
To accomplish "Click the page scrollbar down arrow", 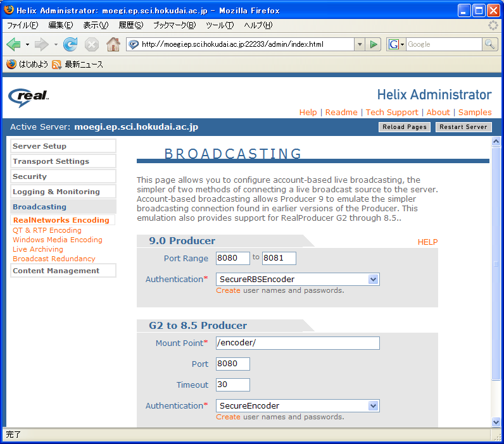I will click(x=496, y=422).
